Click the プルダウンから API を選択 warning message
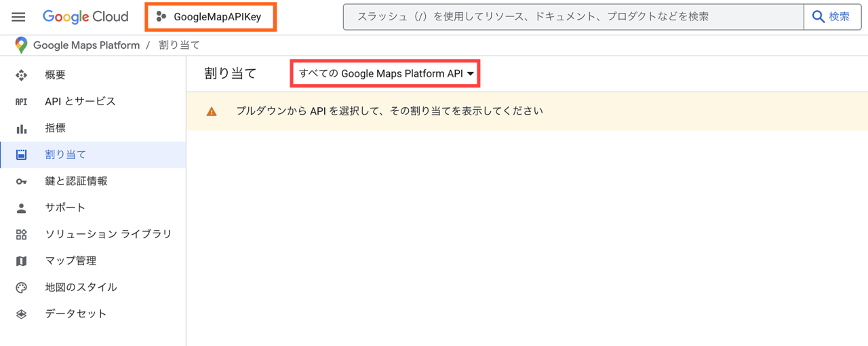The image size is (868, 346). [389, 111]
